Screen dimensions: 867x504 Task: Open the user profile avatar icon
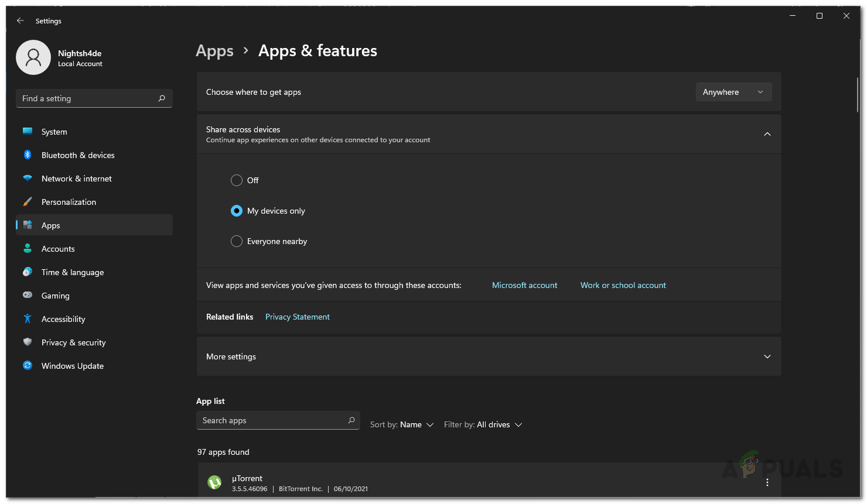[33, 57]
